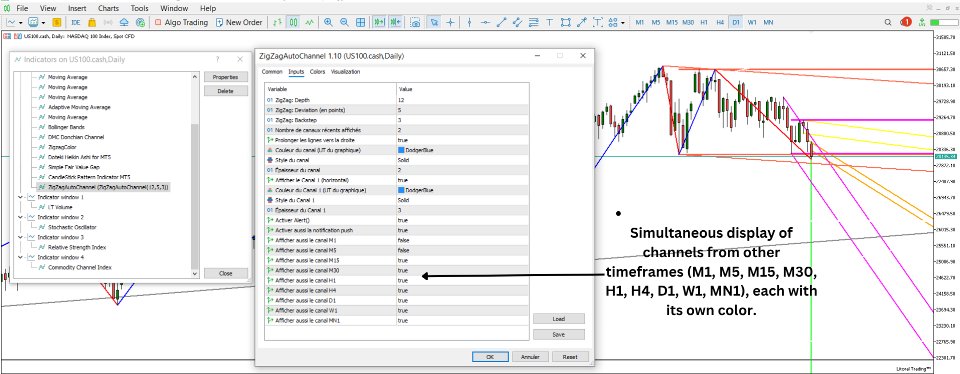
Task: Open the search magnifier icon at top right
Action: (888, 22)
